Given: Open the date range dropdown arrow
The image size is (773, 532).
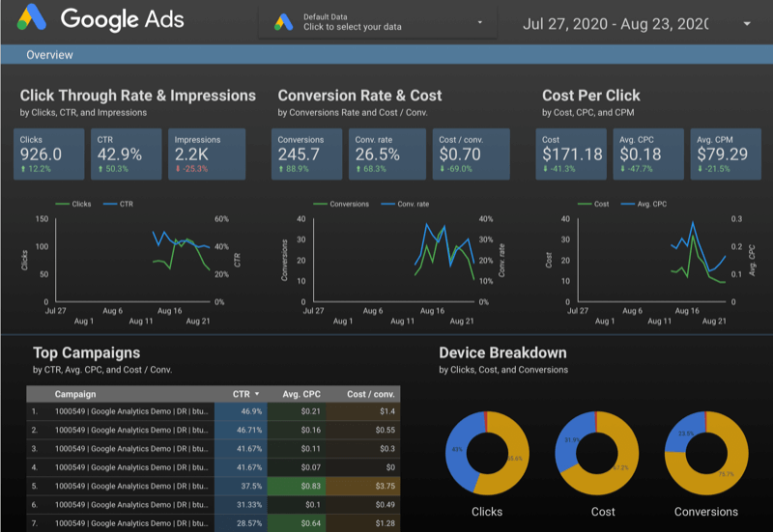Looking at the screenshot, I should click(747, 23).
